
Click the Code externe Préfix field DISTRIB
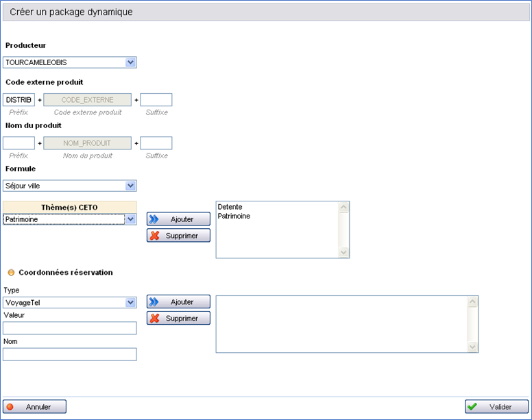[x=19, y=100]
